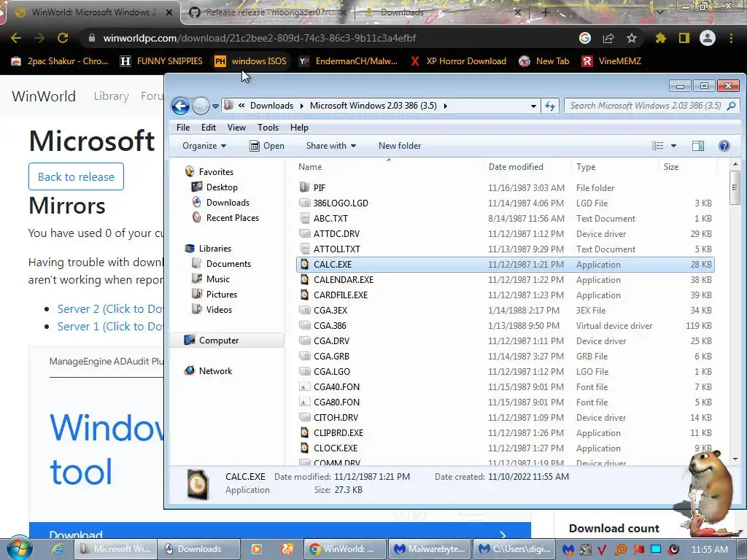
Task: Select CLOCK.EXE application icon
Action: point(304,448)
